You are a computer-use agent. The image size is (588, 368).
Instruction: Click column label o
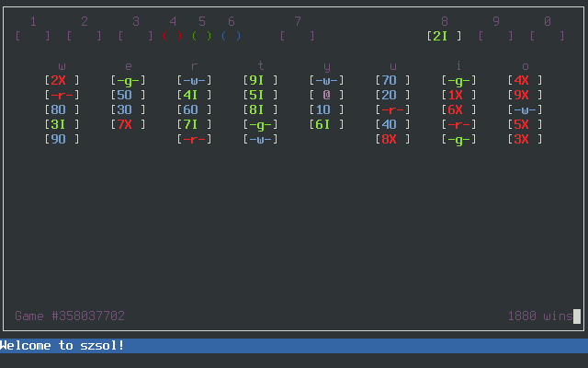pyautogui.click(x=526, y=66)
